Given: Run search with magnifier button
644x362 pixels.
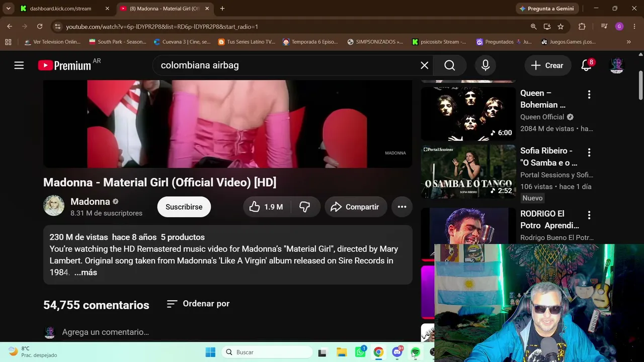Looking at the screenshot, I should pyautogui.click(x=450, y=65).
